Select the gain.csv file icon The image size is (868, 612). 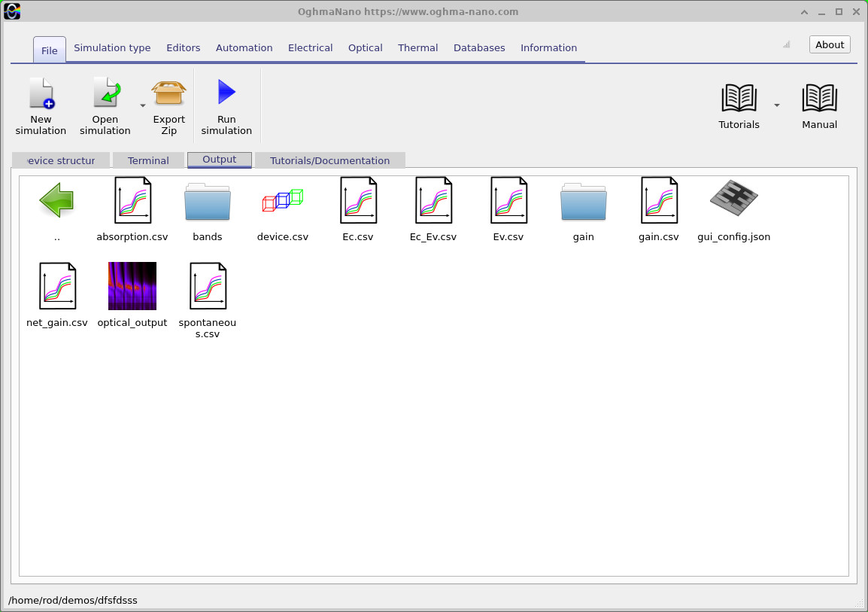[659, 200]
